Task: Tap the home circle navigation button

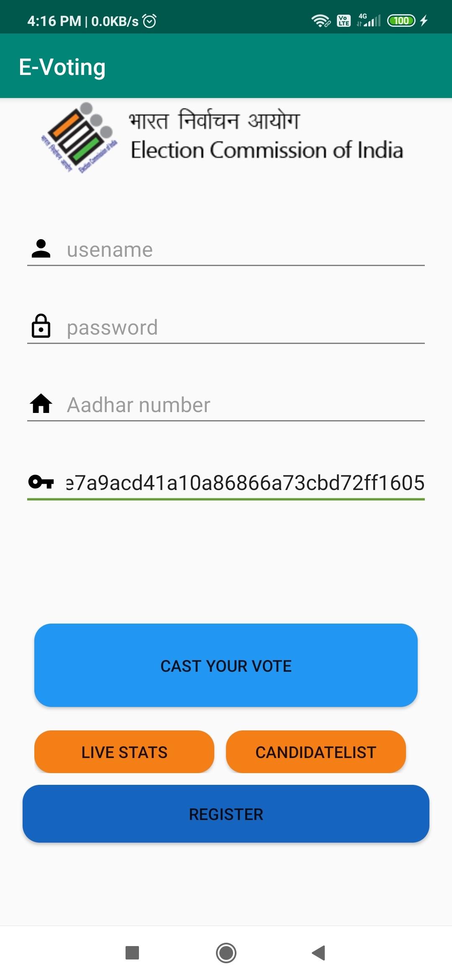Action: tap(226, 953)
